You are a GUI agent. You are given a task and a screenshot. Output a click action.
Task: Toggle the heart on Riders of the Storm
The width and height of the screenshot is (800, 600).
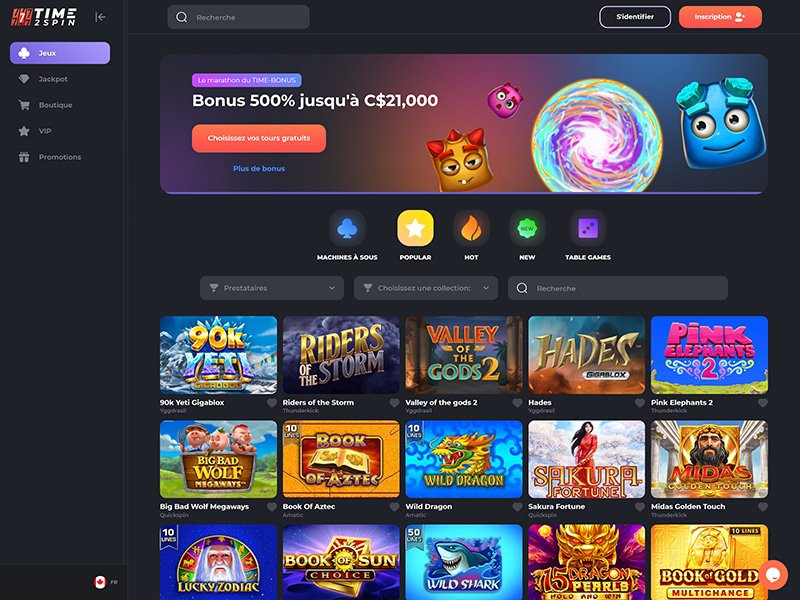(394, 403)
